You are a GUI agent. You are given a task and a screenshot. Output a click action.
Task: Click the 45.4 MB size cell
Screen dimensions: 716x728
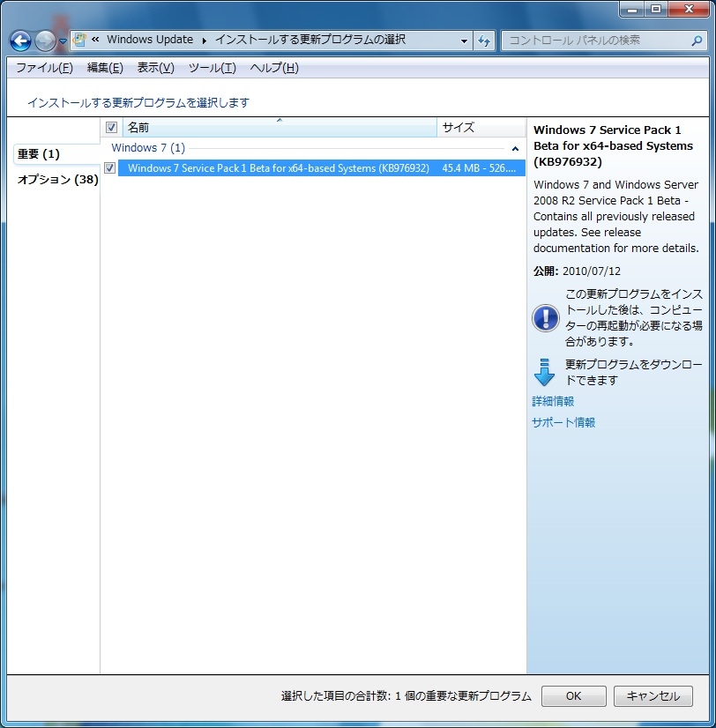[x=479, y=168]
